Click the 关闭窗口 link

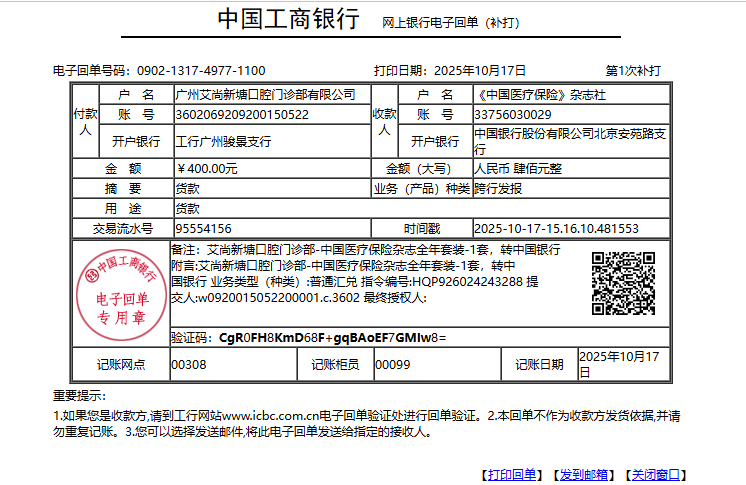pos(655,474)
